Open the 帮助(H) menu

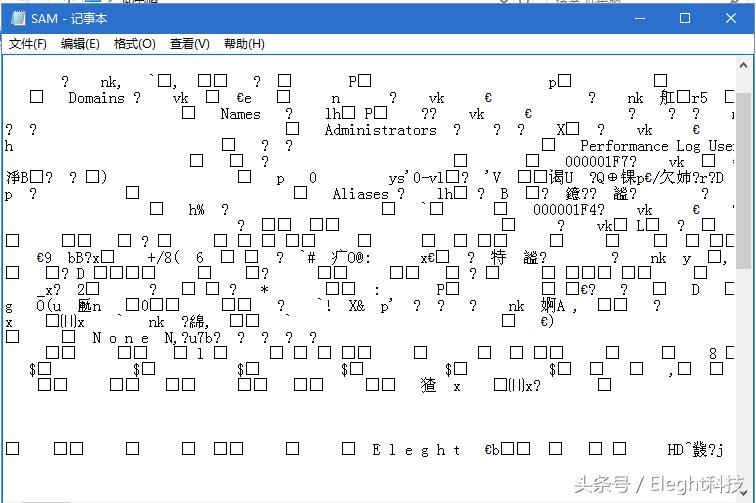click(244, 44)
